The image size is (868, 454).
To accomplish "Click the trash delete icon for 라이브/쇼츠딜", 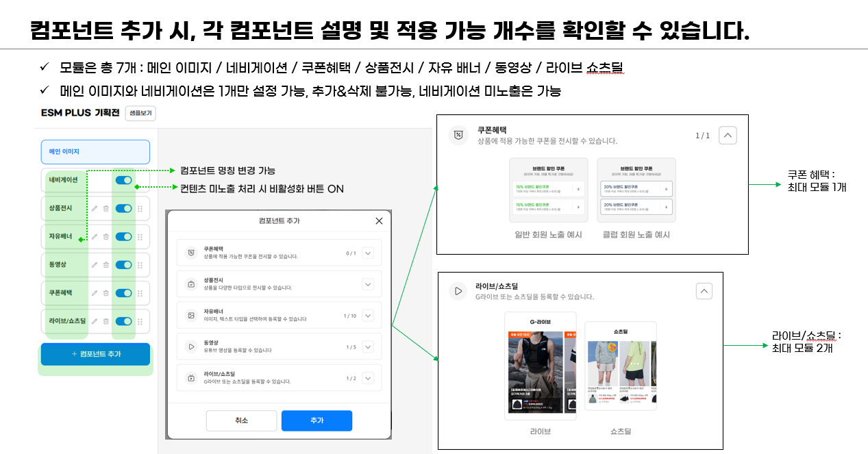I will (106, 321).
